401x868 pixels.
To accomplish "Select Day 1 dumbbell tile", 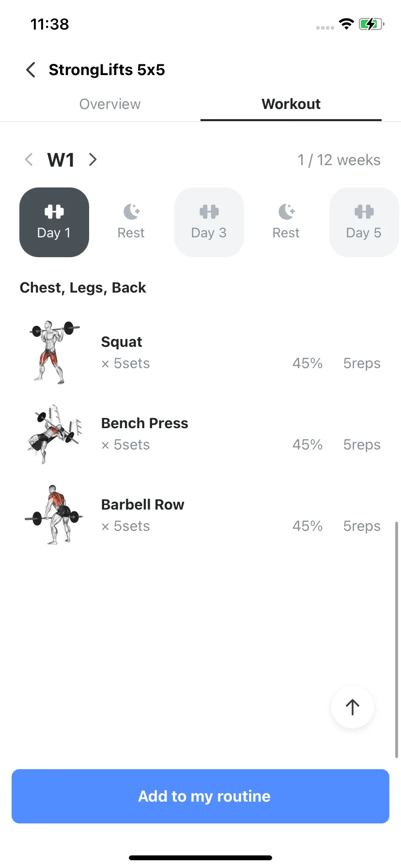I will click(54, 222).
